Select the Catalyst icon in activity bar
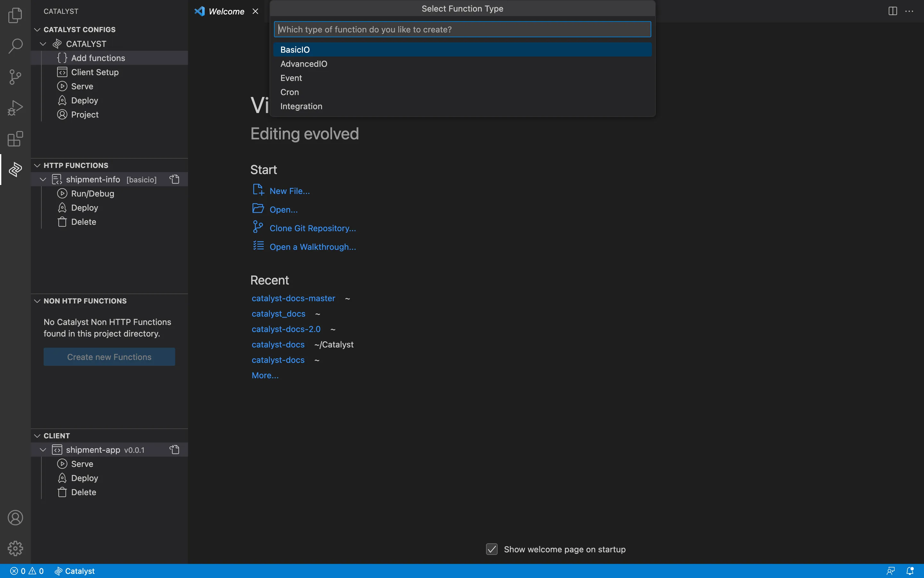 [15, 169]
